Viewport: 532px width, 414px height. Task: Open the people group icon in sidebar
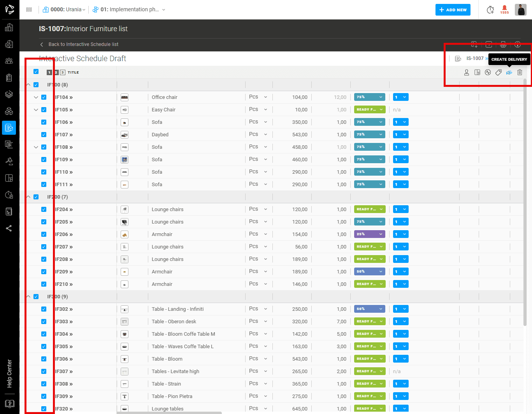click(9, 61)
